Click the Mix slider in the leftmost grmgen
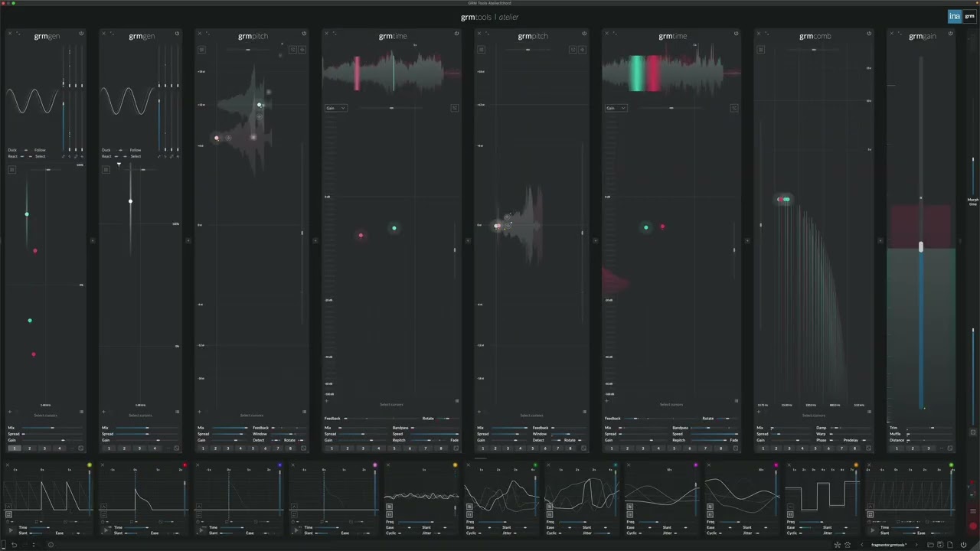The width and height of the screenshot is (980, 551). [51, 428]
